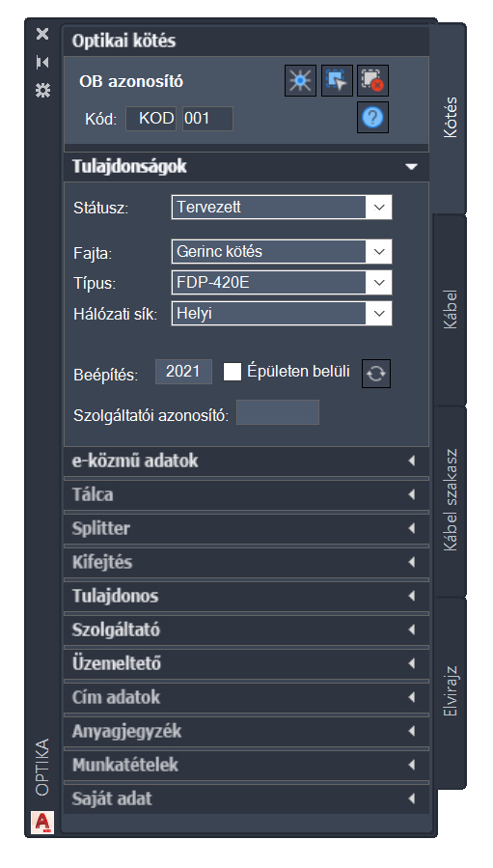493x868 pixels.
Task: Expand the e-közmű adatok section
Action: pyautogui.click(x=247, y=461)
